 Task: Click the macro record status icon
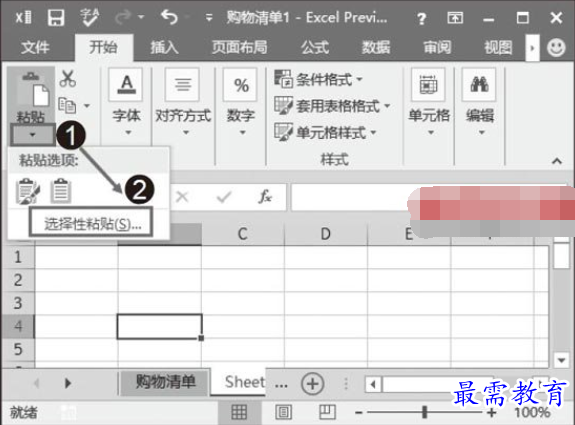(68, 413)
